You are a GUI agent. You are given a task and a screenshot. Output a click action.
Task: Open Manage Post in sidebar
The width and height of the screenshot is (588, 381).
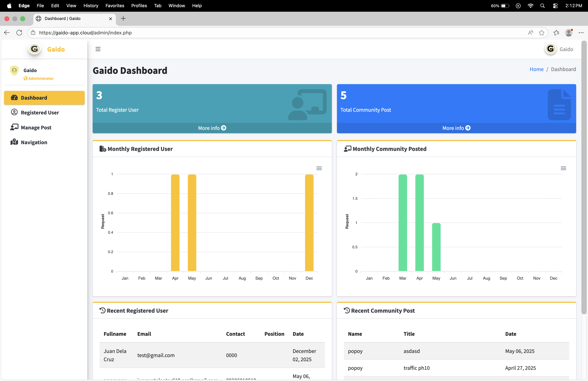coord(36,127)
